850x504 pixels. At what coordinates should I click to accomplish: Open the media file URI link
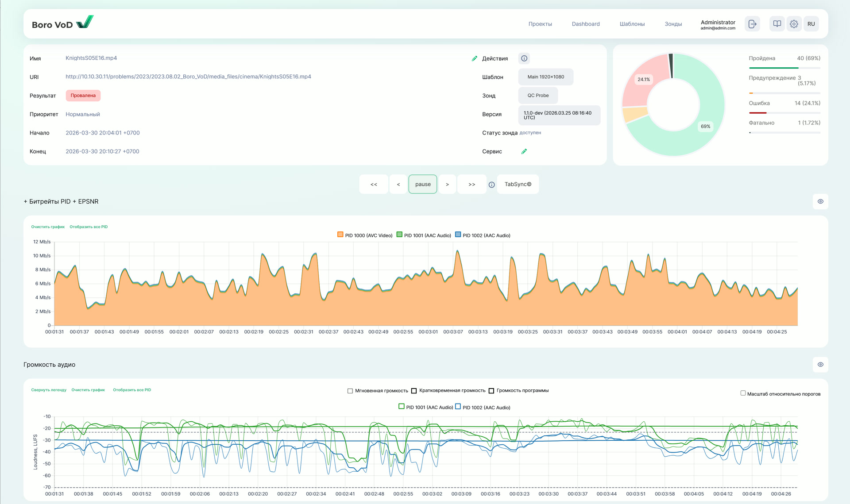tap(188, 77)
